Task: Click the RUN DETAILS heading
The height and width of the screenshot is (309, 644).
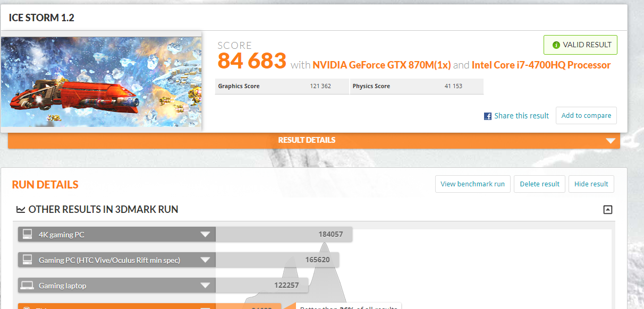Action: 45,185
